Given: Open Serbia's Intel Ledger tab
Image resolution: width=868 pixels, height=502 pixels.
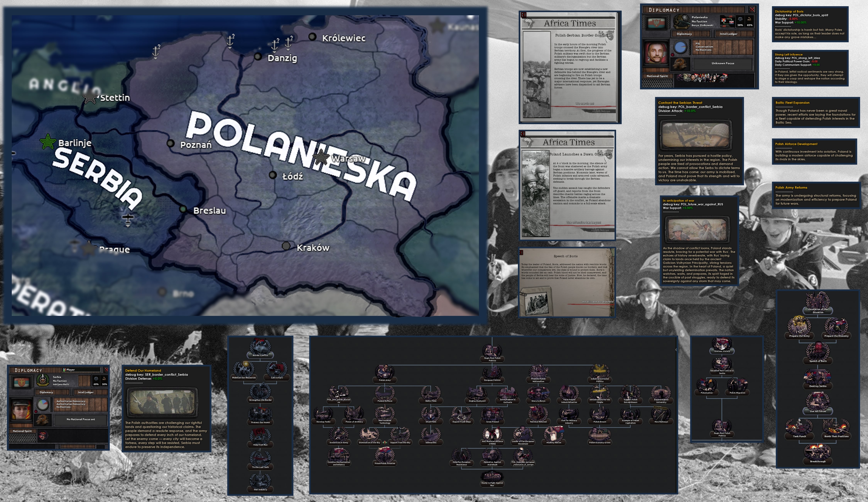Looking at the screenshot, I should 86,392.
